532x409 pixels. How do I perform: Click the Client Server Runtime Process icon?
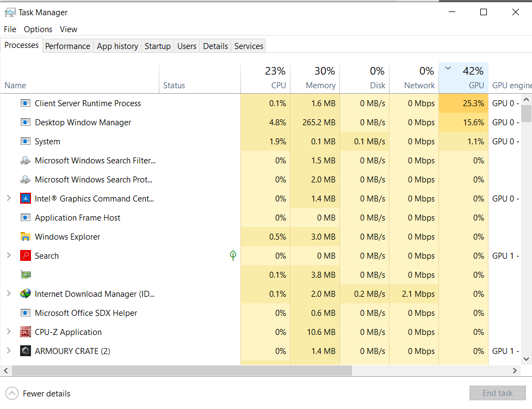coord(26,103)
